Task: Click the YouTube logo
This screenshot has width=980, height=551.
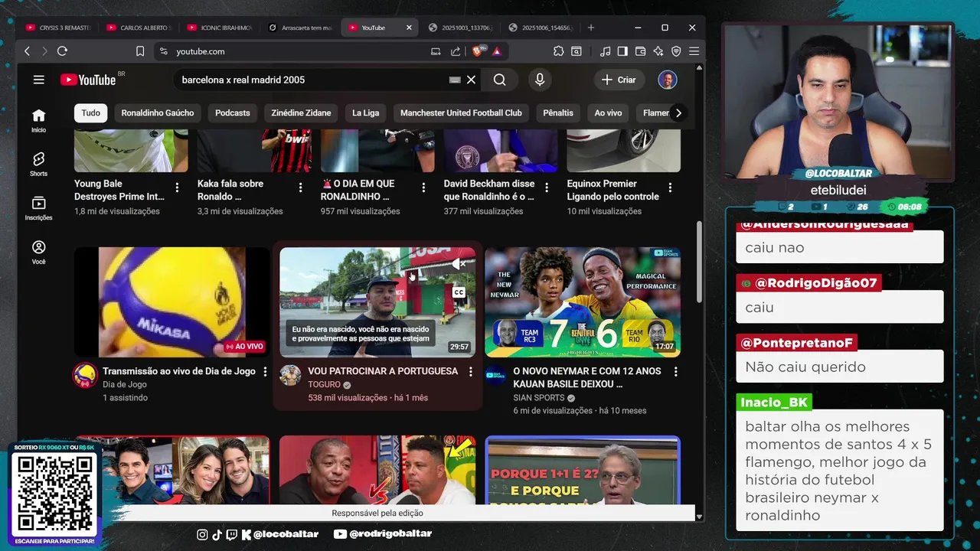Action: (x=88, y=80)
